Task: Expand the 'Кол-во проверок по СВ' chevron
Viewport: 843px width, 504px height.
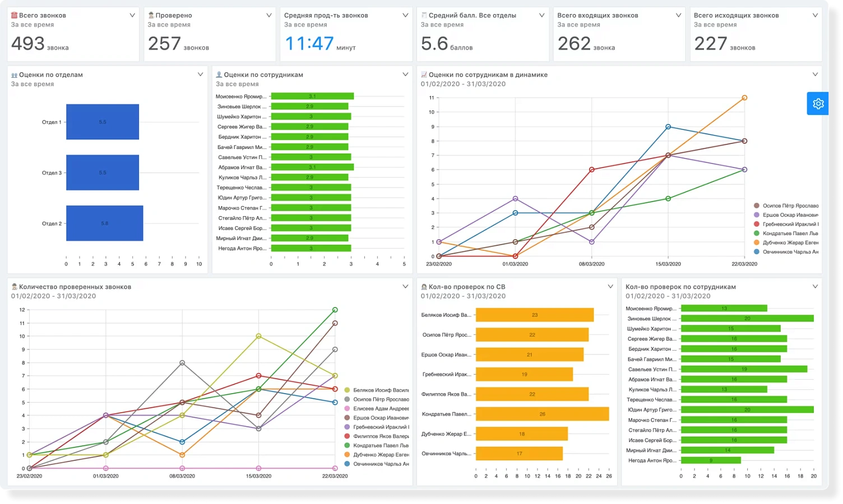Action: 610,287
